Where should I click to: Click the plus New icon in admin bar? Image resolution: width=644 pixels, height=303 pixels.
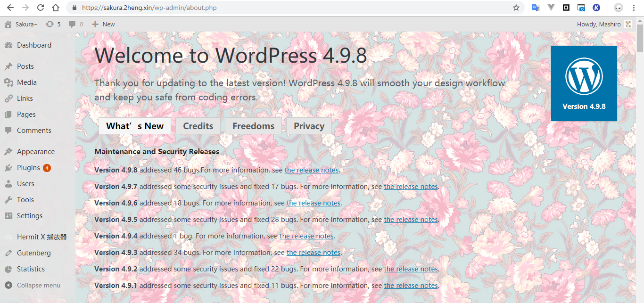pyautogui.click(x=95, y=24)
